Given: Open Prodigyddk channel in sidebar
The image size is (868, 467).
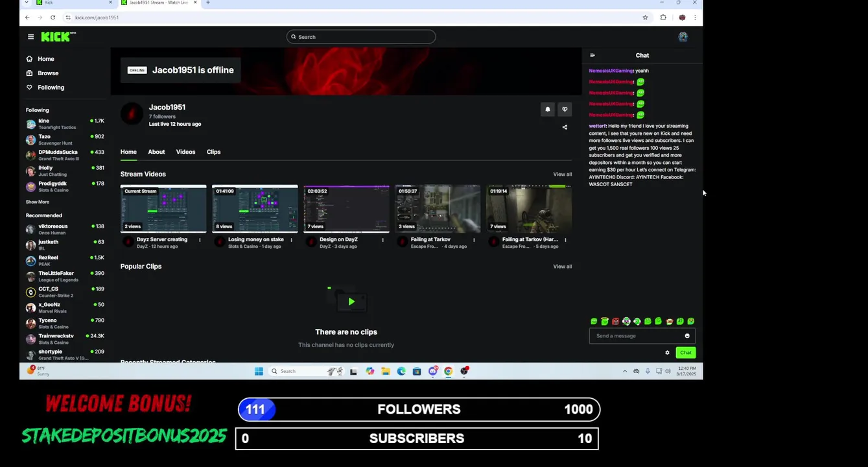Looking at the screenshot, I should (x=65, y=186).
